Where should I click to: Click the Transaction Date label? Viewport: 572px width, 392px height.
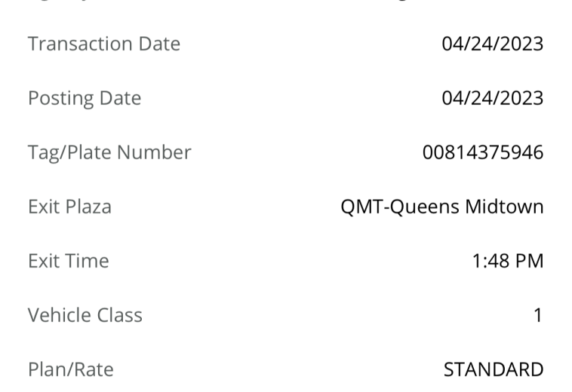104,44
